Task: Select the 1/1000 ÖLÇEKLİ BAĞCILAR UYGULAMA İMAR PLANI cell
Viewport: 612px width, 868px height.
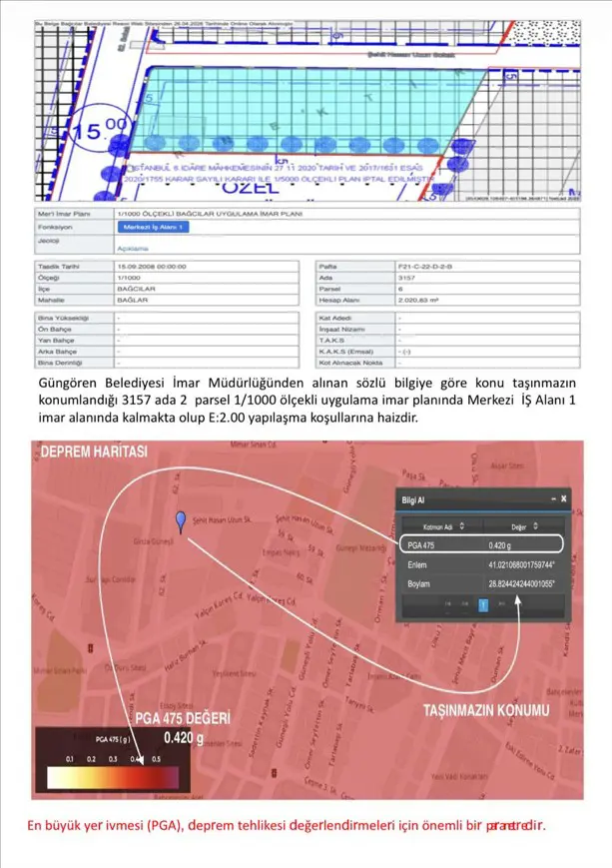Action: [x=346, y=214]
